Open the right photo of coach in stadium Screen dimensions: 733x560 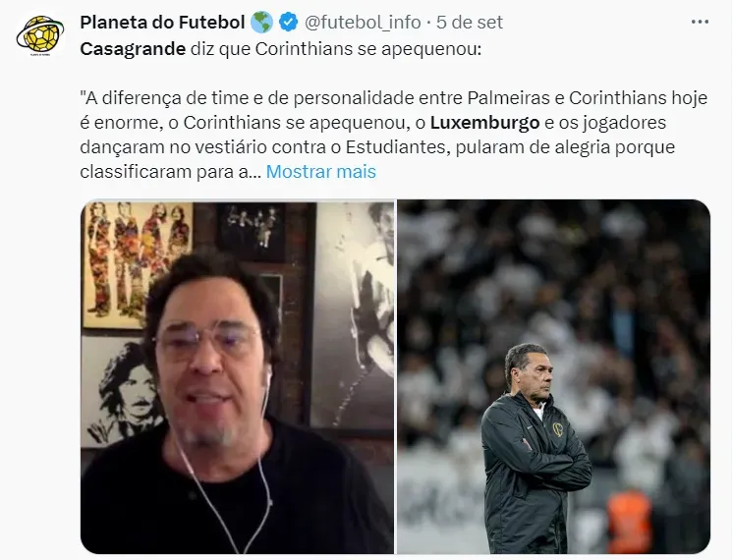click(553, 376)
